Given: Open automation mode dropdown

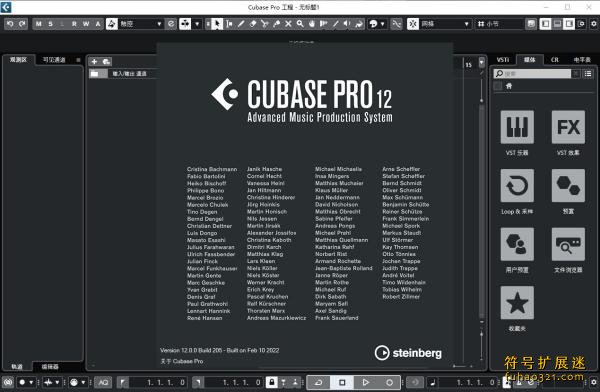Looking at the screenshot, I should (141, 24).
